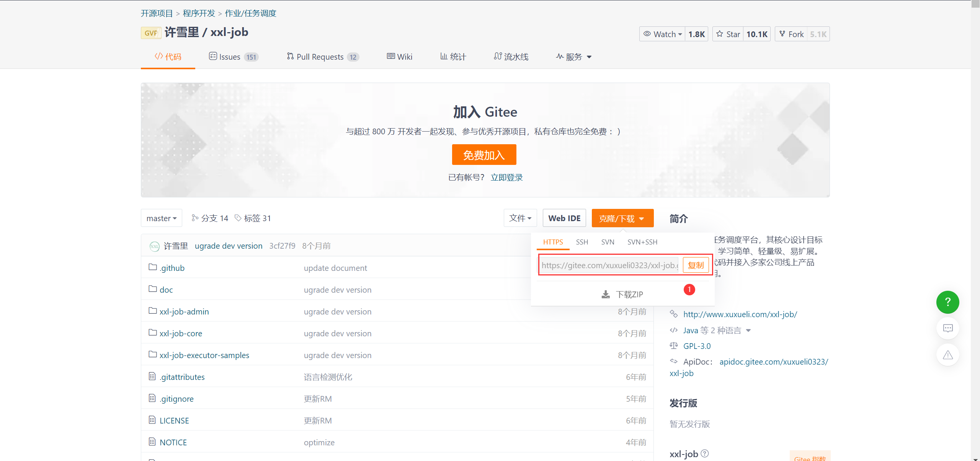Open the Pull Requests tab

pyautogui.click(x=323, y=57)
